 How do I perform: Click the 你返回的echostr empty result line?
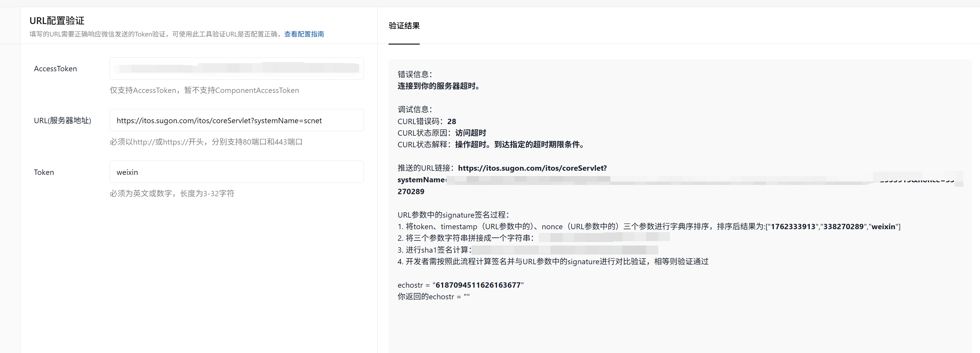433,297
